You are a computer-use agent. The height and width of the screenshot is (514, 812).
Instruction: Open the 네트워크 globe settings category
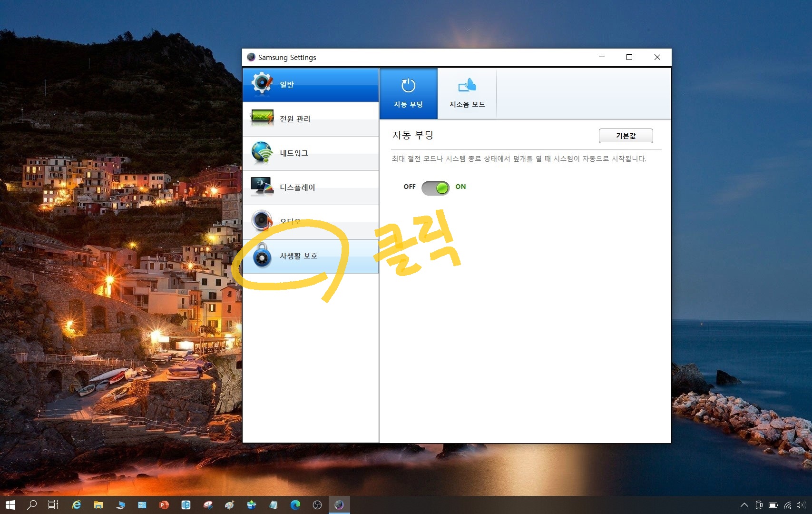click(x=311, y=153)
